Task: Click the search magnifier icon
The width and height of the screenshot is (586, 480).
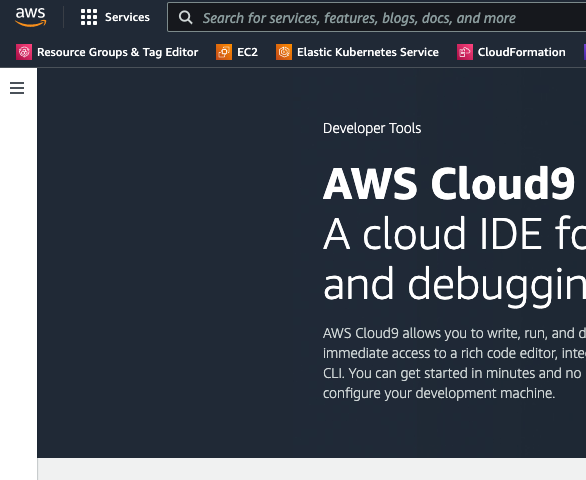Action: [x=185, y=18]
